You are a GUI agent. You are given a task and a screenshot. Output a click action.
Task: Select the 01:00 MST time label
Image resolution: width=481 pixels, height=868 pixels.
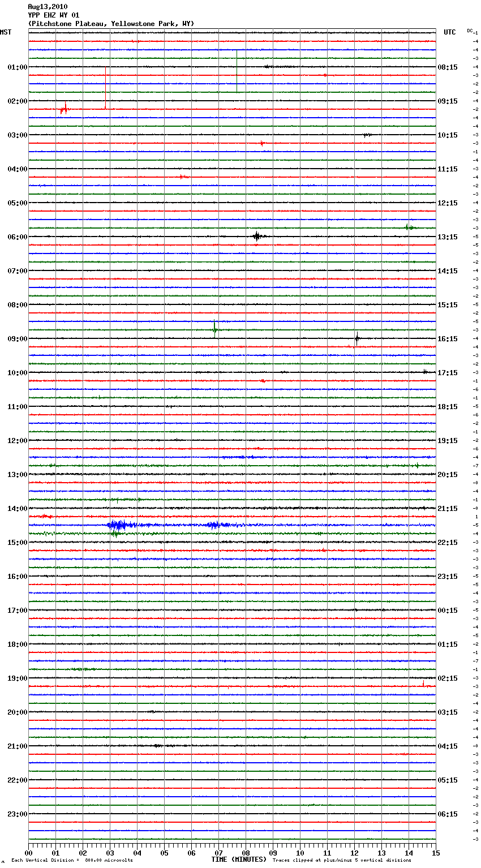18,67
